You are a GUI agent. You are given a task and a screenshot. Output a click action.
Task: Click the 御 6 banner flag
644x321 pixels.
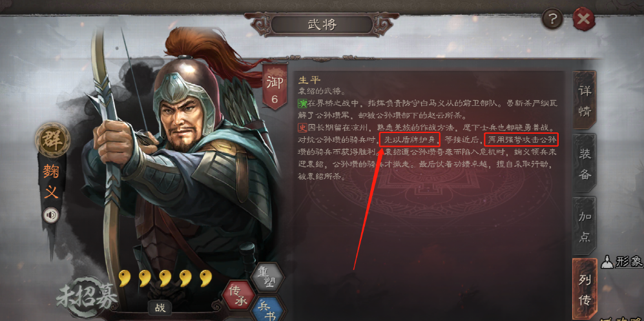[275, 87]
